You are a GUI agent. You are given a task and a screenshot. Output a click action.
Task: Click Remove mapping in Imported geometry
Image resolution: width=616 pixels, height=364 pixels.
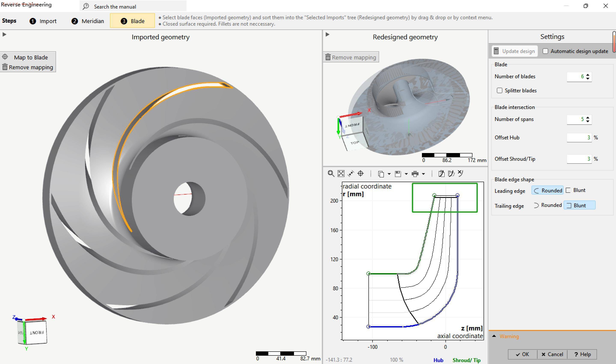tap(28, 67)
